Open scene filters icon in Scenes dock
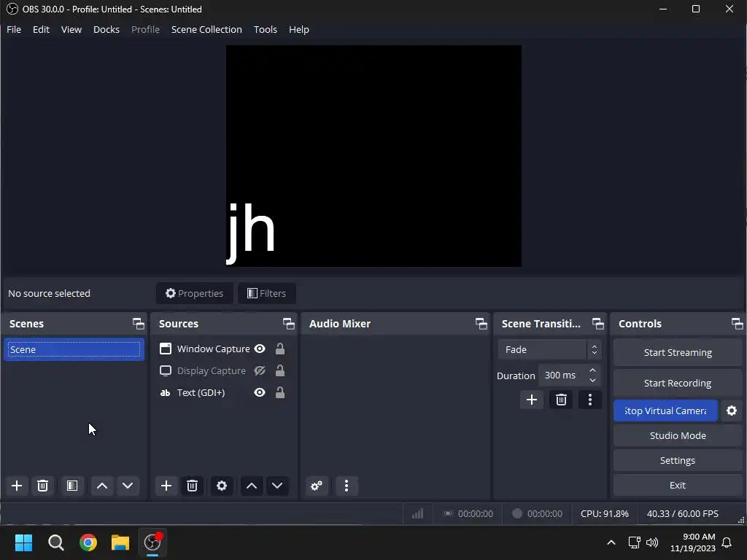Screen dimensions: 747x560 pos(72,486)
